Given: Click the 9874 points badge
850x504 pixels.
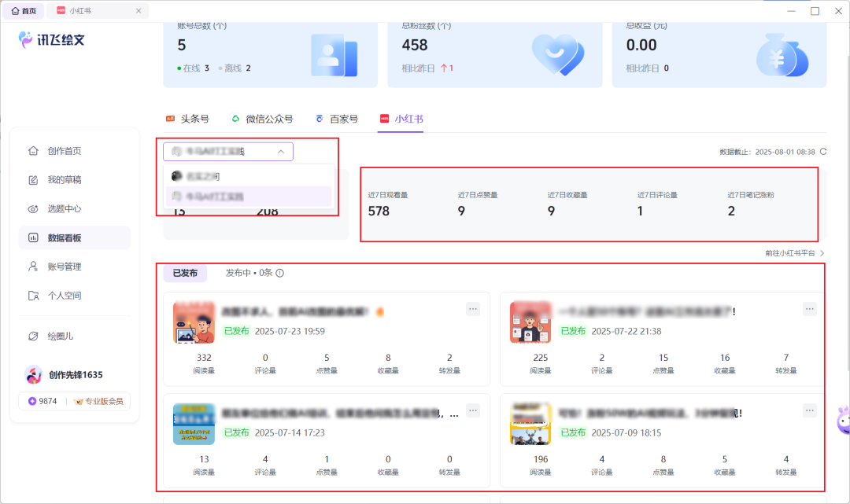Looking at the screenshot, I should click(42, 401).
